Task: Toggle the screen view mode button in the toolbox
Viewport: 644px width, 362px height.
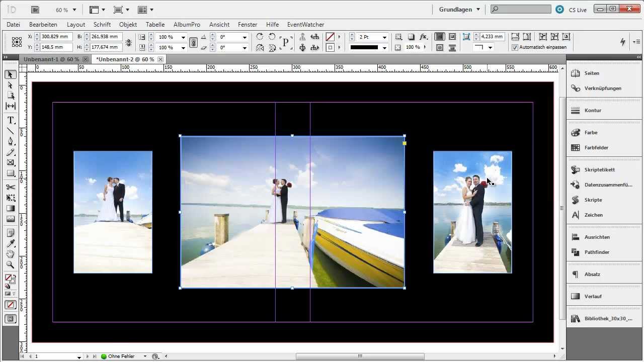Action: pos(10,319)
